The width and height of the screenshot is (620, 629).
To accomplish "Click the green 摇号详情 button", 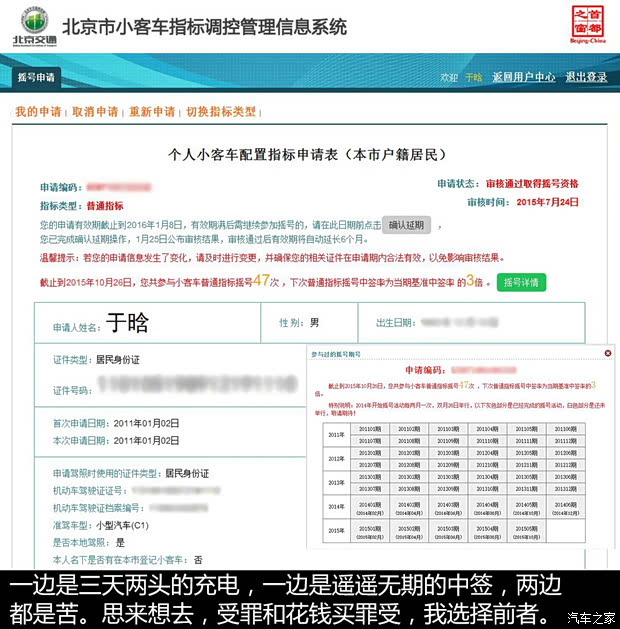I will point(521,282).
